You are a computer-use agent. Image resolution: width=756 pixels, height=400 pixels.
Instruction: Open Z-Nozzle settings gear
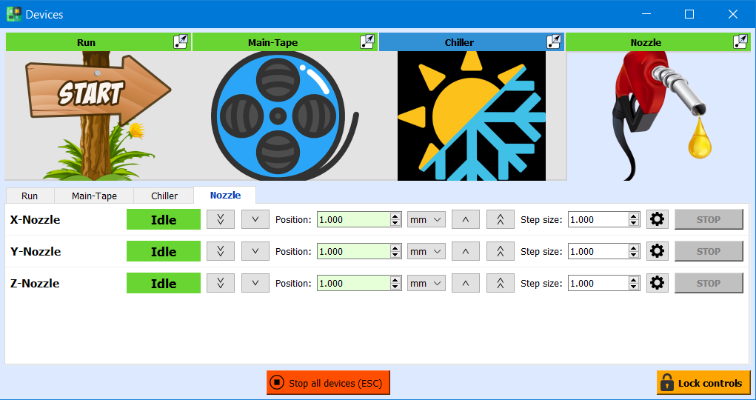point(657,283)
